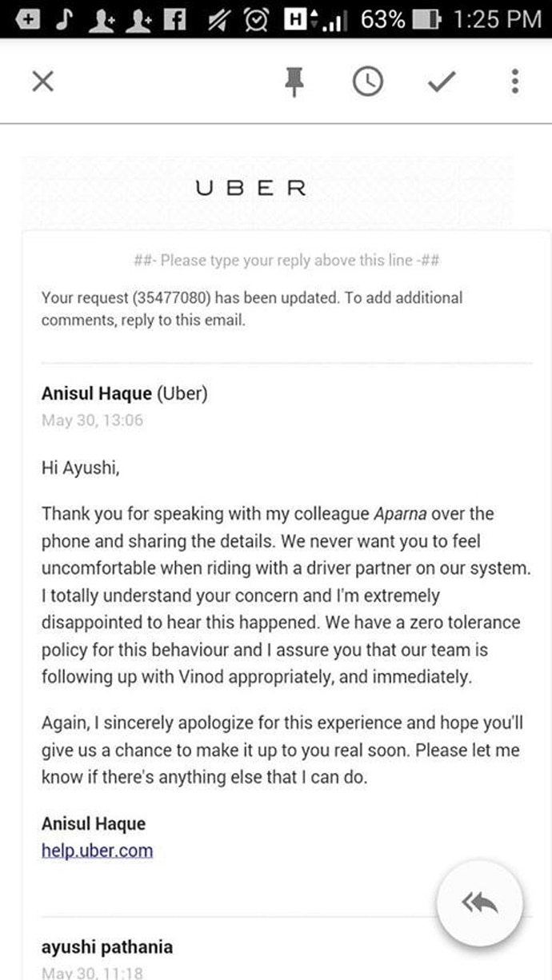Tap the Reply all floating button

480,902
